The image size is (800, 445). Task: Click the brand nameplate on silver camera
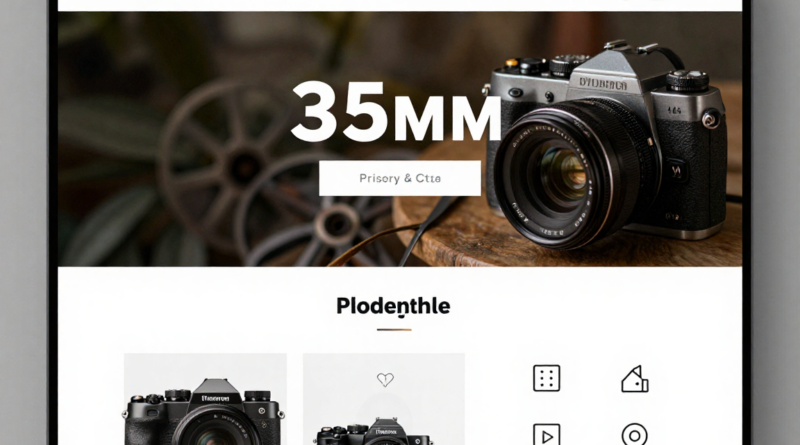[x=603, y=83]
